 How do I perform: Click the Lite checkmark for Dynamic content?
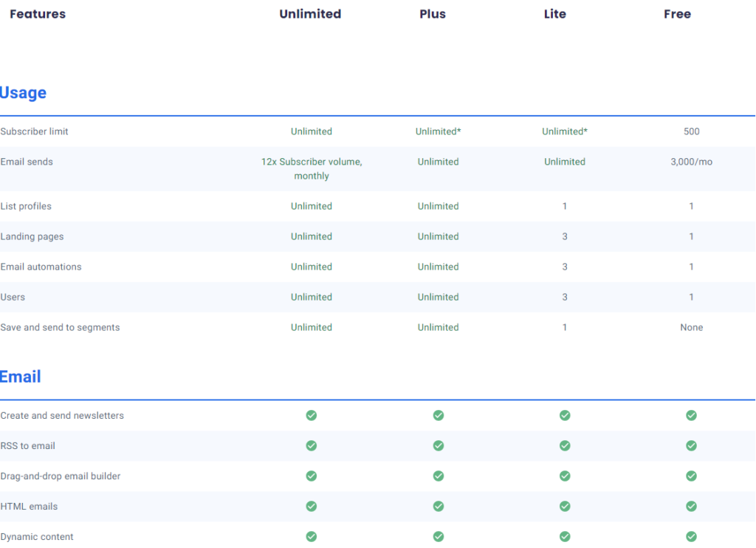[565, 536]
